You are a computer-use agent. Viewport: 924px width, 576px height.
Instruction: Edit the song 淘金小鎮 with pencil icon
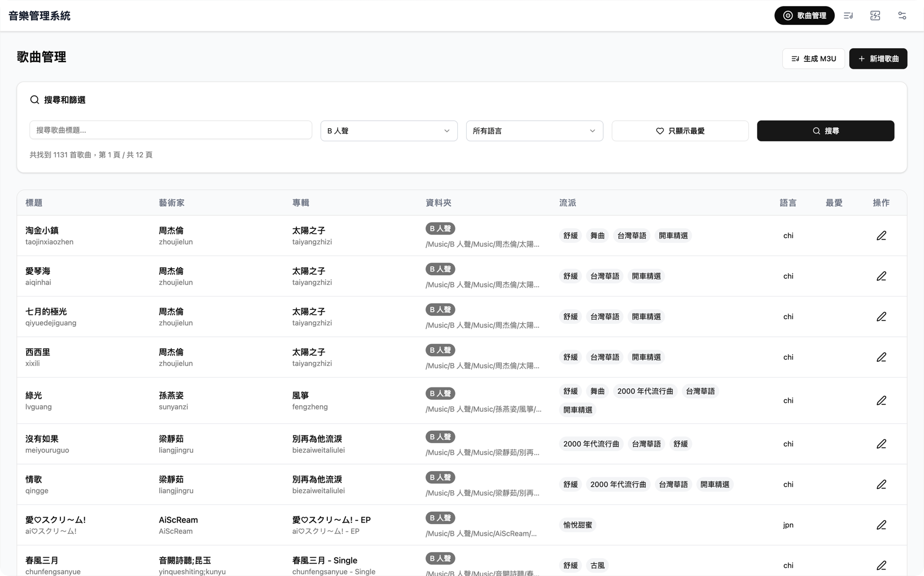[881, 235]
